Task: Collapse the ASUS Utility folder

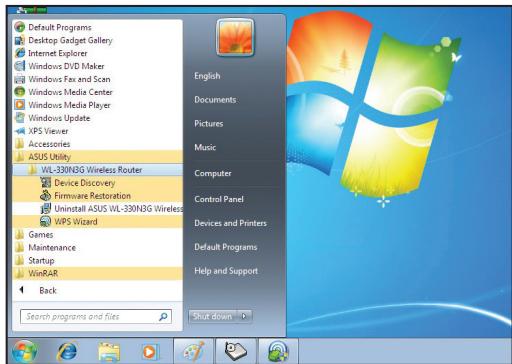Action: pyautogui.click(x=97, y=157)
